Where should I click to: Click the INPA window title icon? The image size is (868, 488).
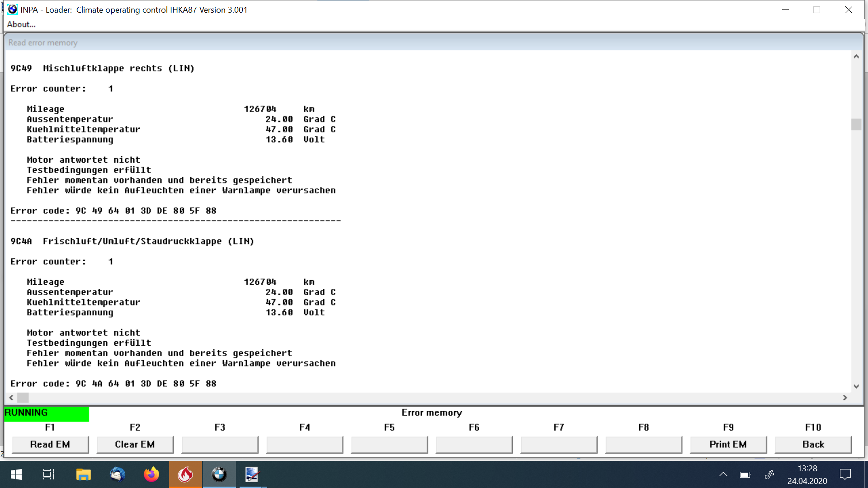[x=12, y=9]
